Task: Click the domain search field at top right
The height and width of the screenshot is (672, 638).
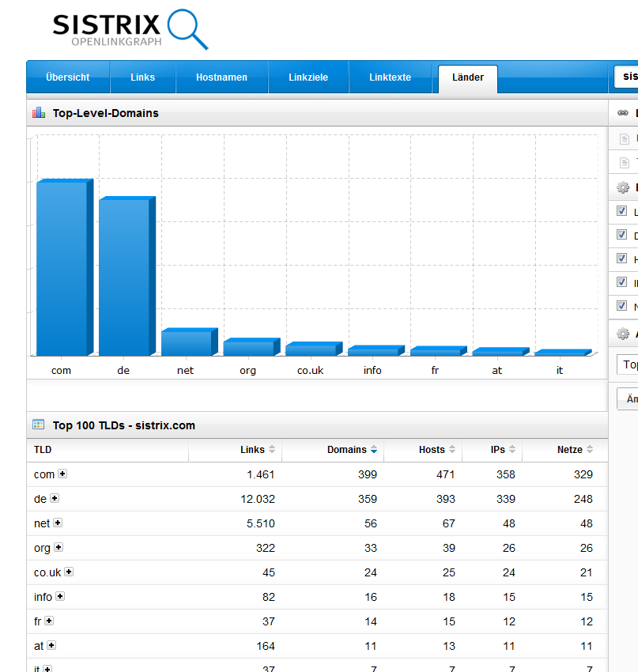Action: 626,77
